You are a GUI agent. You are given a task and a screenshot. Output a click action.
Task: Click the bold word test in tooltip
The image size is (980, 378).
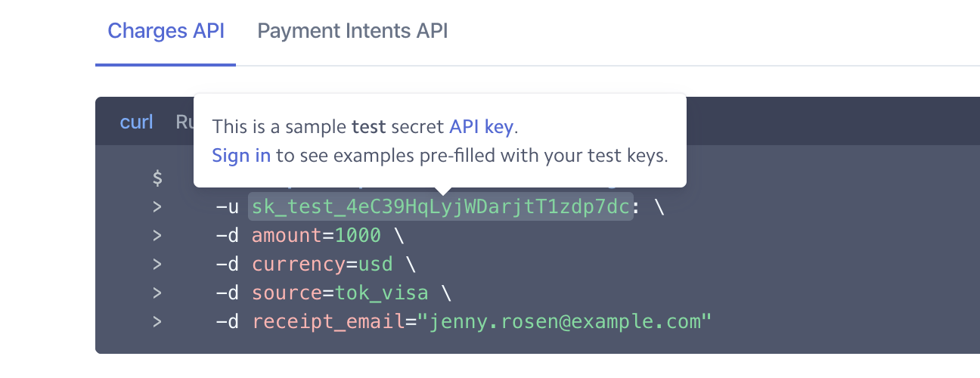(x=369, y=126)
